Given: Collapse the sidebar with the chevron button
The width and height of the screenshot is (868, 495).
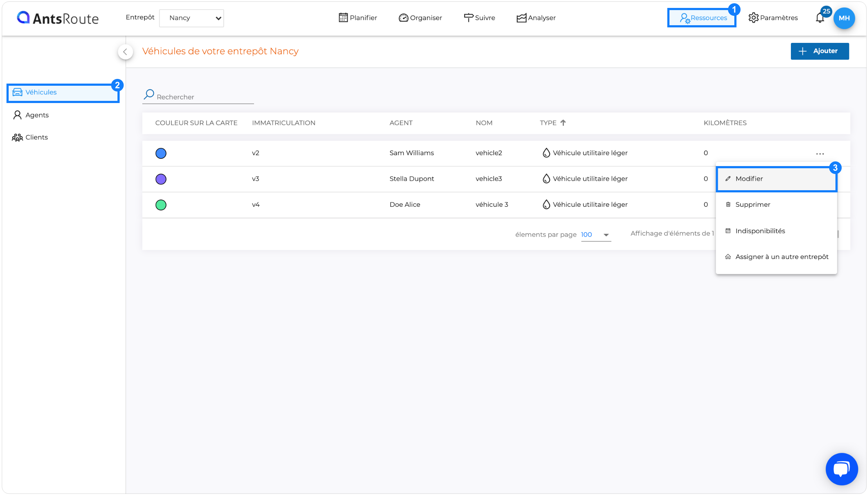Looking at the screenshot, I should pyautogui.click(x=125, y=52).
